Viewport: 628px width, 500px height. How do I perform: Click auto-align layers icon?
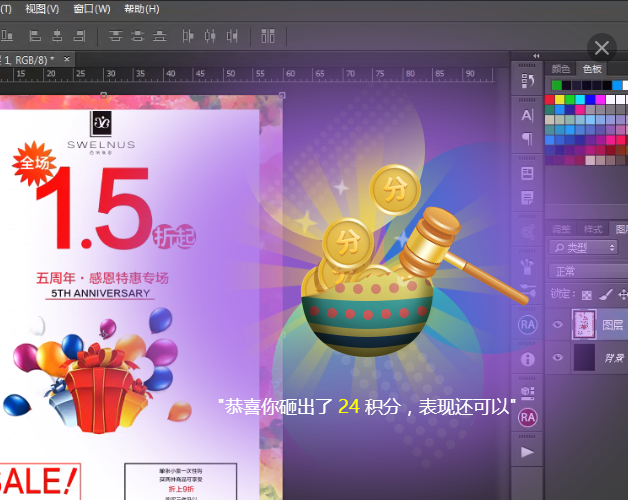tap(268, 36)
